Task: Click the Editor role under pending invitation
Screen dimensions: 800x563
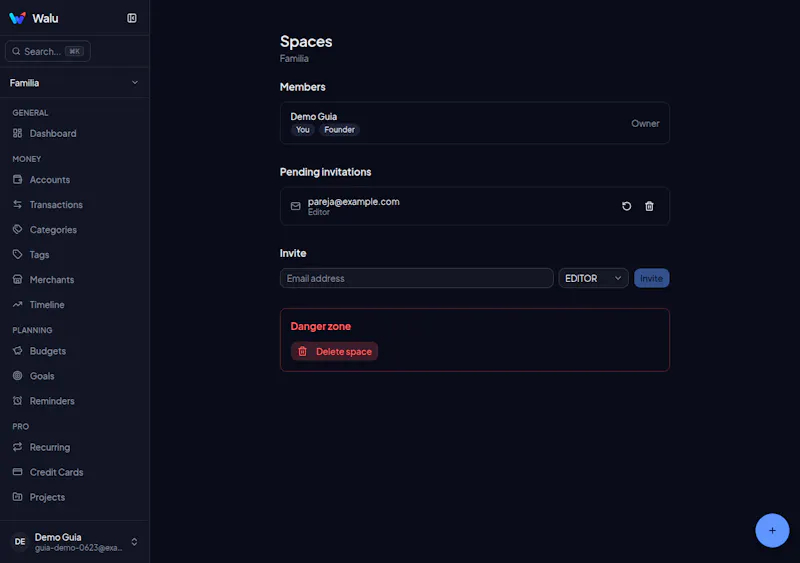Action: (x=318, y=212)
